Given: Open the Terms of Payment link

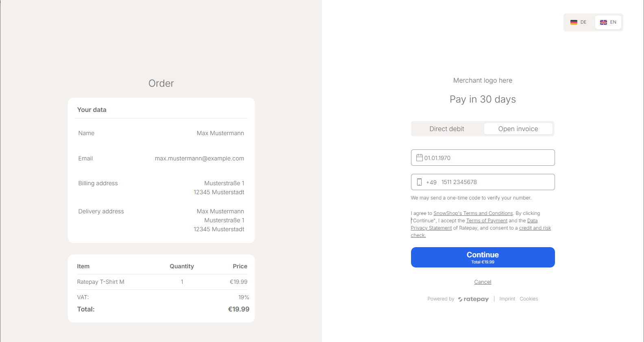Looking at the screenshot, I should click(x=487, y=221).
